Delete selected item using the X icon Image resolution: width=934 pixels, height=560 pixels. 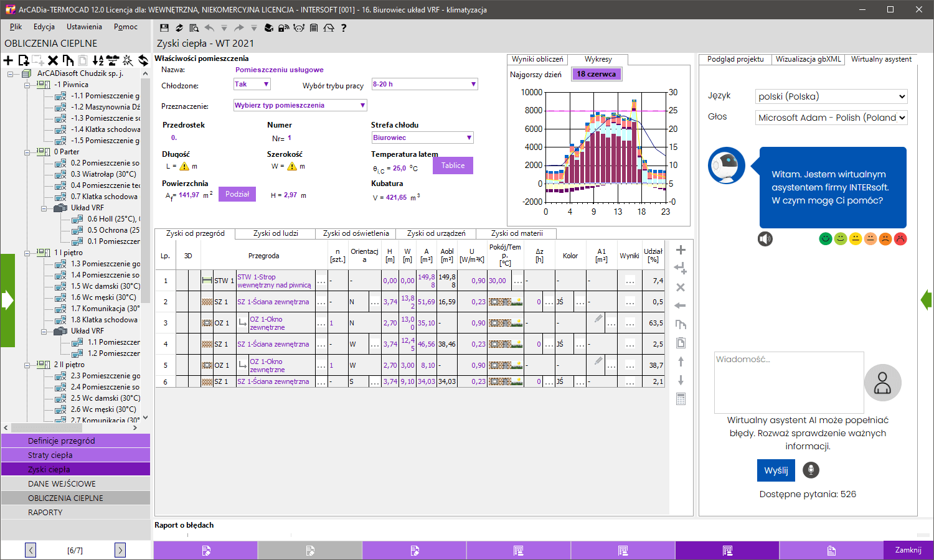click(52, 60)
